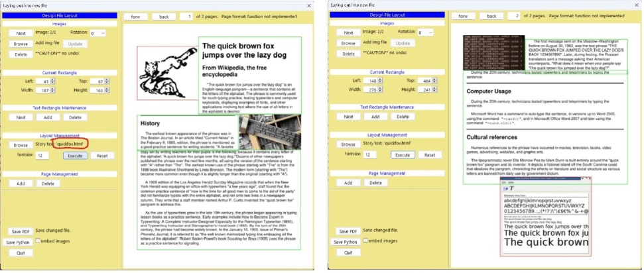Click Add under Text Rectangle Maintenance, right window
Screen dimensions: 644x273
(x=375, y=117)
